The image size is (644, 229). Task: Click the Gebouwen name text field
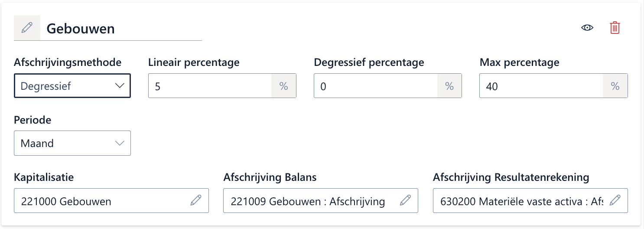coord(121,29)
